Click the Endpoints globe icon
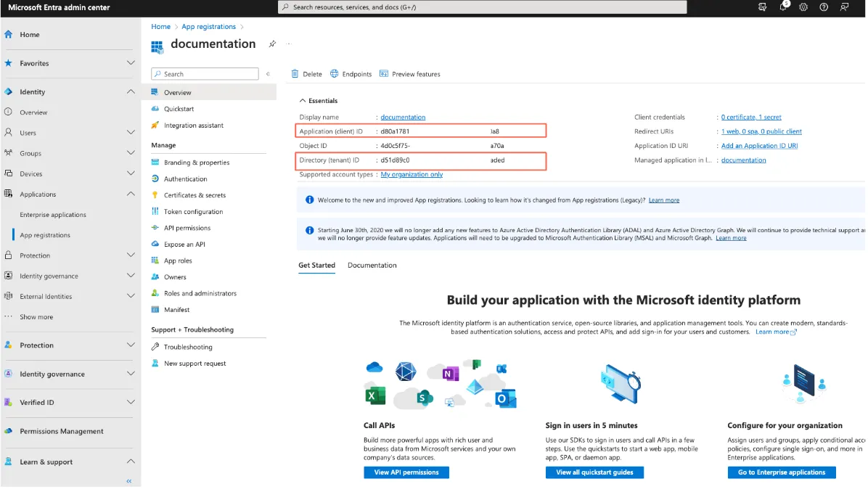This screenshot has width=868, height=492. tap(335, 73)
